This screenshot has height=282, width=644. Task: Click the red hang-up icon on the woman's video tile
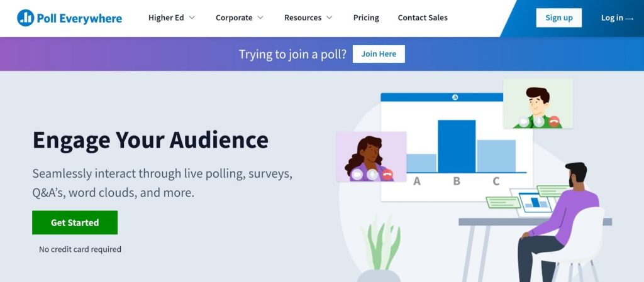pos(387,175)
